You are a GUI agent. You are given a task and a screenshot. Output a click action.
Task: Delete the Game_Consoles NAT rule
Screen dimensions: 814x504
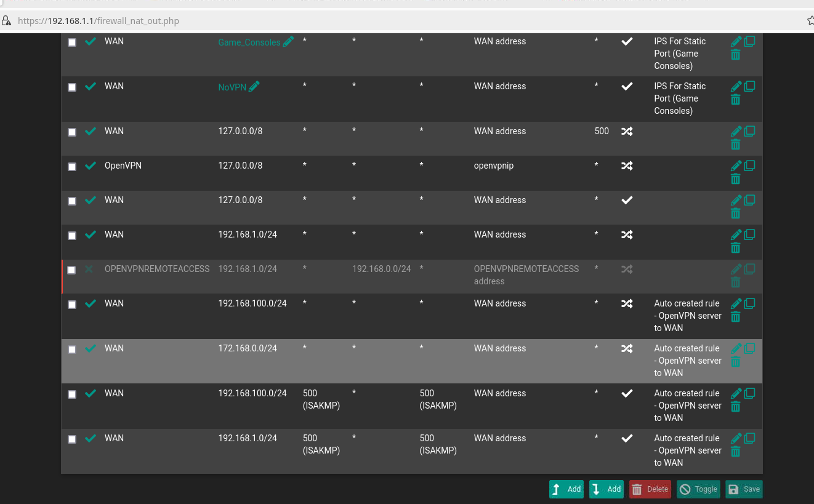point(735,55)
